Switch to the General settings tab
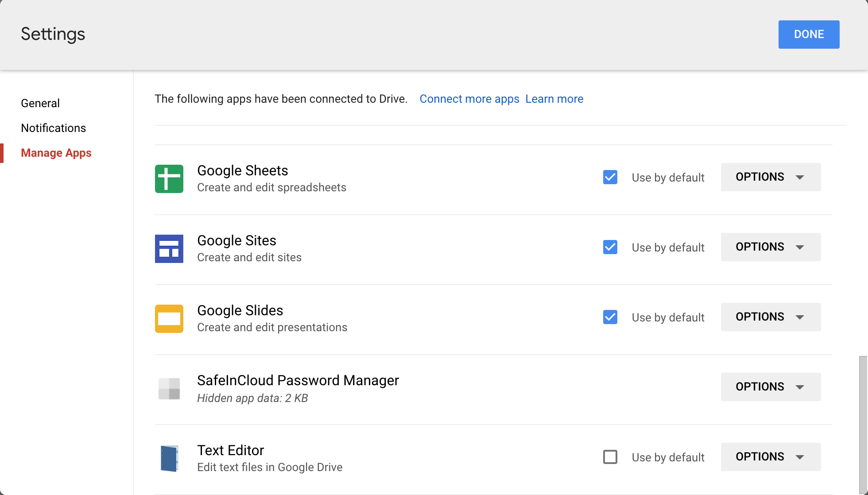This screenshot has width=868, height=495. click(40, 103)
